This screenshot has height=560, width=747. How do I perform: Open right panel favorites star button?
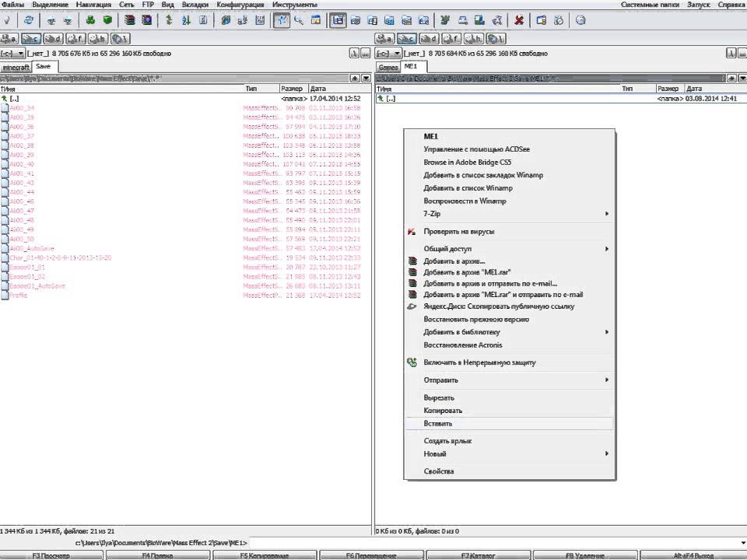[x=731, y=78]
